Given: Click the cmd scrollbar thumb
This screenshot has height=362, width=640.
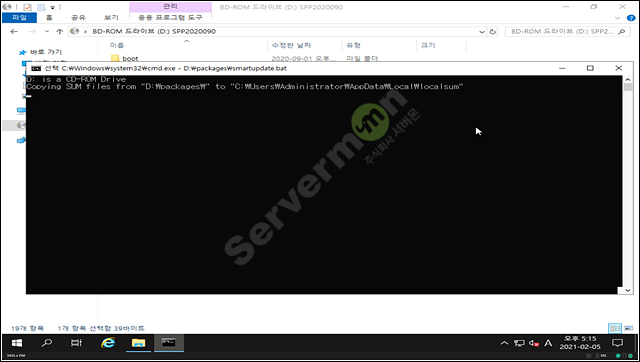Looking at the screenshot, I should 628,87.
